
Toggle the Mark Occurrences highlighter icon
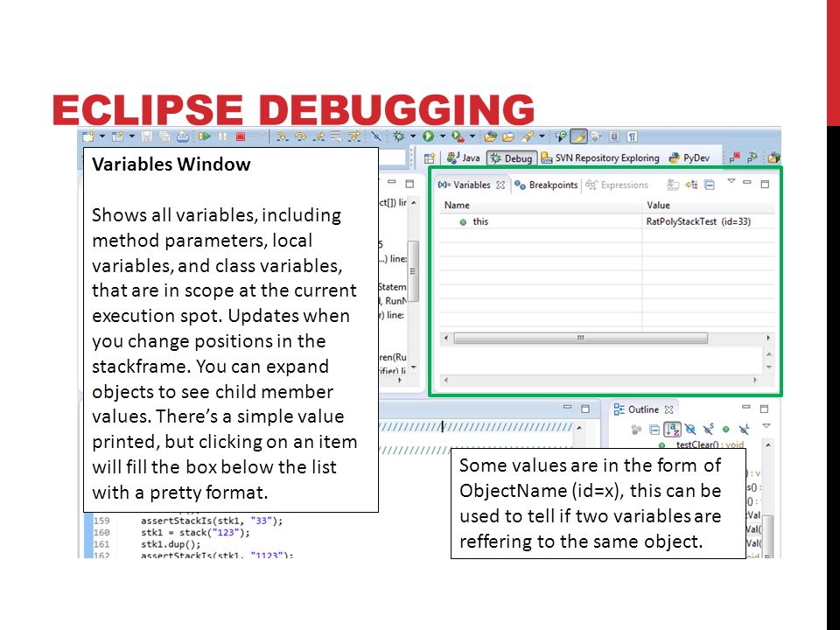tap(578, 136)
